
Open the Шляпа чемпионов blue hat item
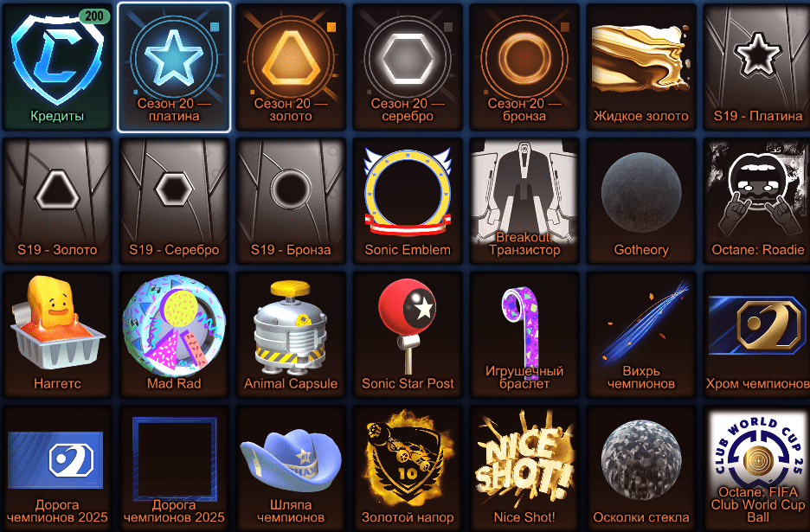click(291, 468)
